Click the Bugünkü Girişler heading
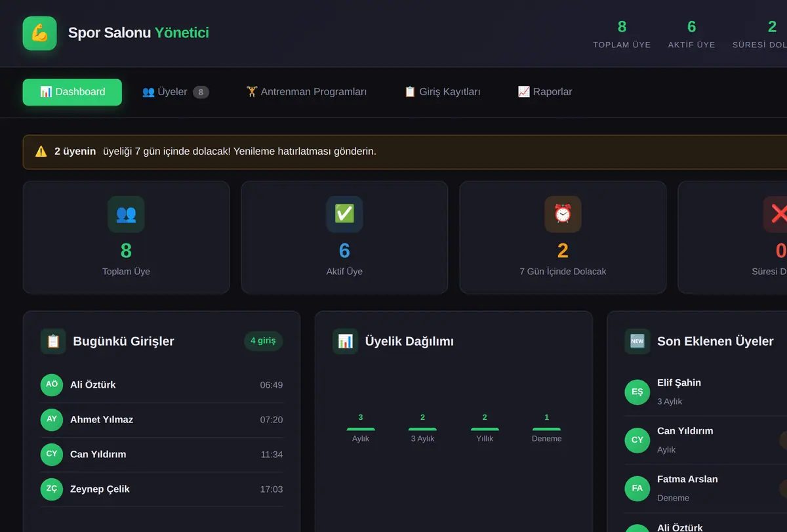The height and width of the screenshot is (532, 787). click(x=123, y=341)
